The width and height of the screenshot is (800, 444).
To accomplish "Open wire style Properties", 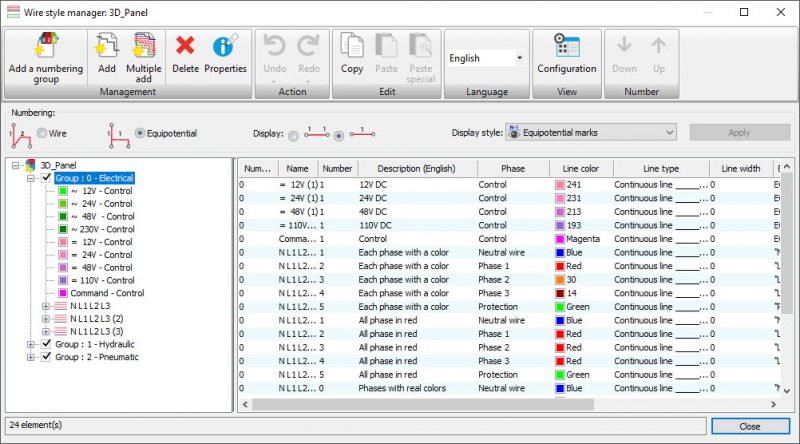I will 225,46.
